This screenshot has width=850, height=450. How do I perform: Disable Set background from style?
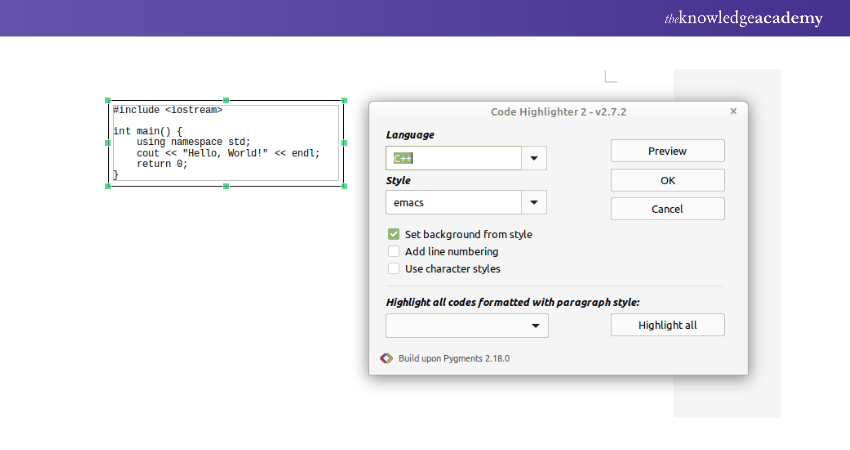[x=394, y=234]
